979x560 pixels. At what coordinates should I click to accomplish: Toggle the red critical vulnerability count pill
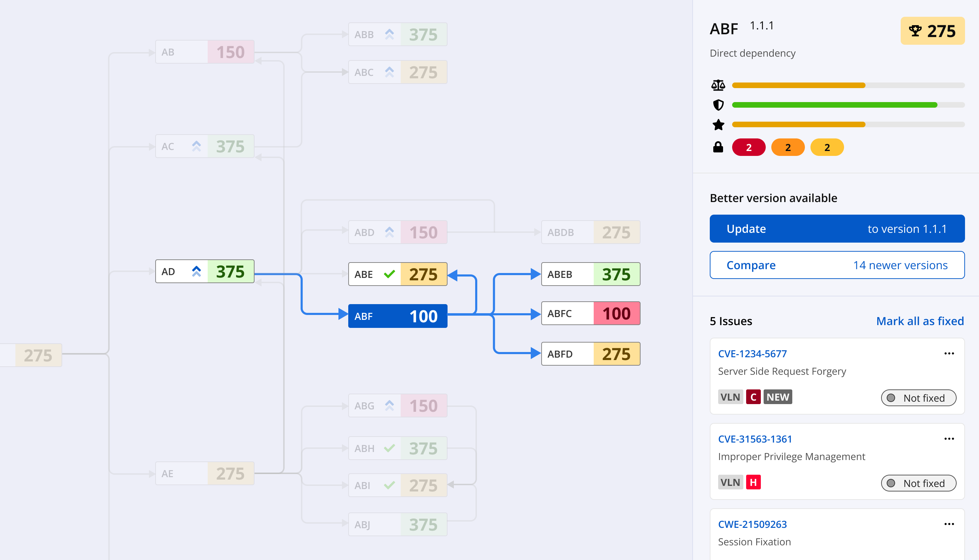pos(749,147)
